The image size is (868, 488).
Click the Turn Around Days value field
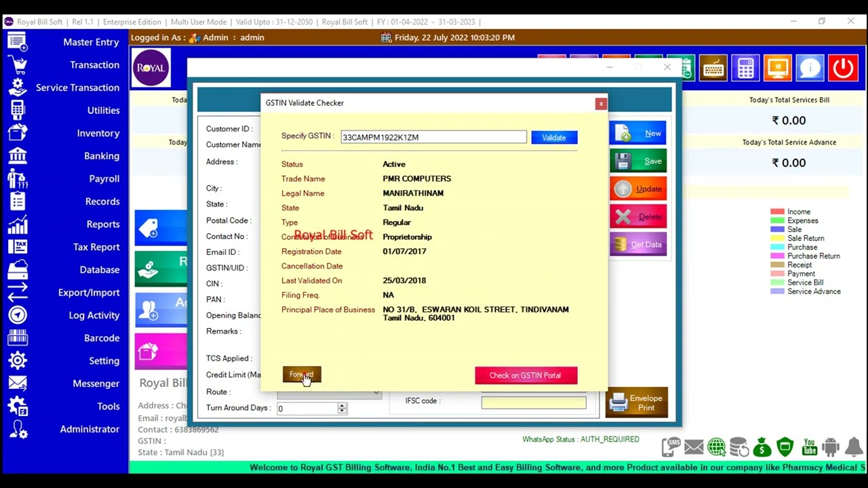coord(307,408)
